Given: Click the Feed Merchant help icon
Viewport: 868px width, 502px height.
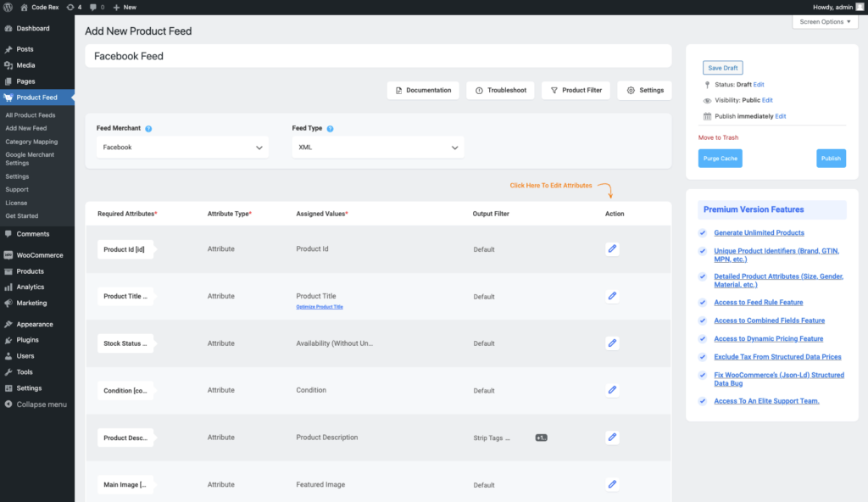Looking at the screenshot, I should 148,129.
